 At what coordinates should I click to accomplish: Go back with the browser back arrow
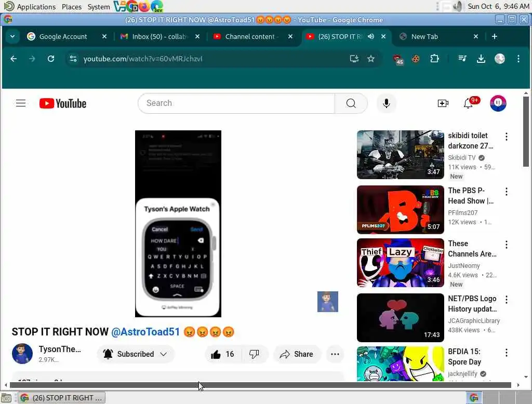tap(14, 59)
